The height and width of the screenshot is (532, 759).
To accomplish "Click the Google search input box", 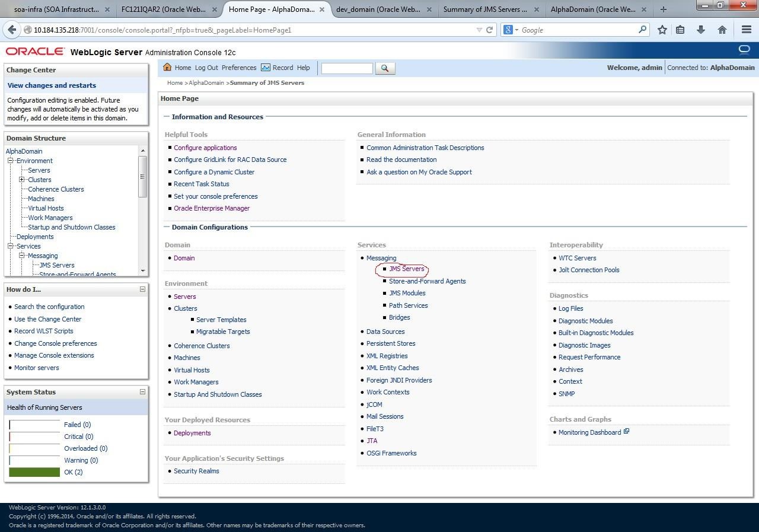I will [x=578, y=30].
